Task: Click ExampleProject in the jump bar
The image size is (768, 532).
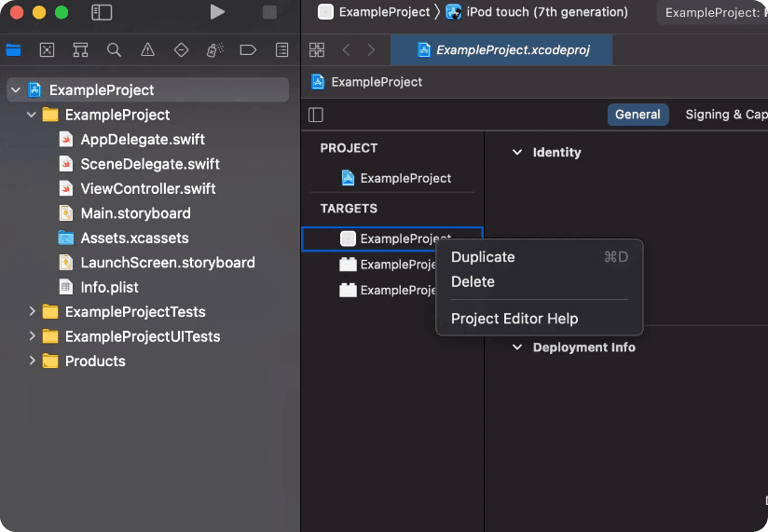Action: [377, 82]
